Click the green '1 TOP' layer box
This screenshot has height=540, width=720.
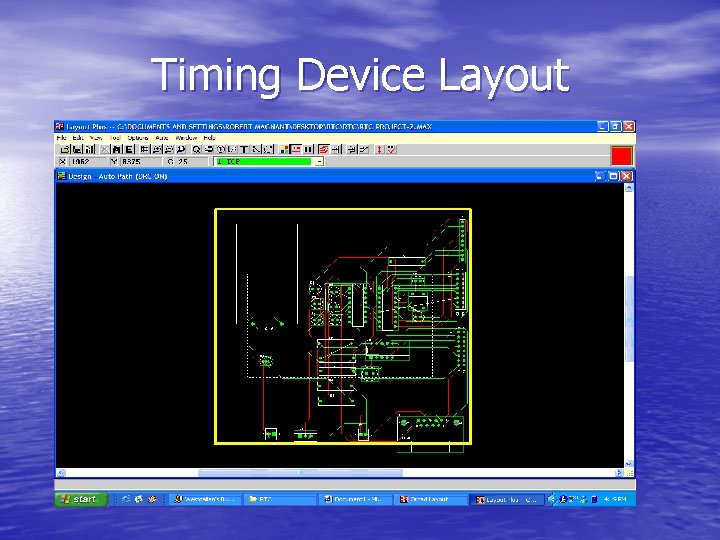tap(264, 162)
